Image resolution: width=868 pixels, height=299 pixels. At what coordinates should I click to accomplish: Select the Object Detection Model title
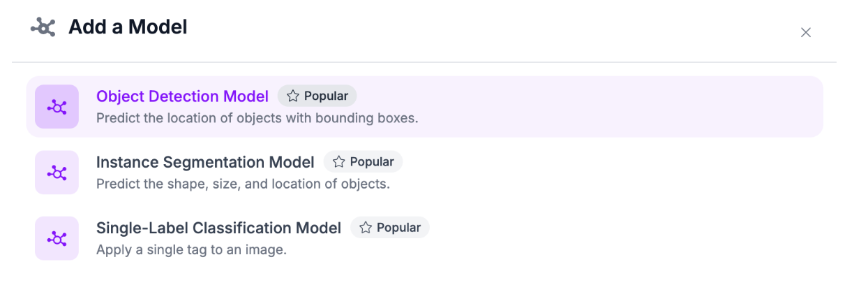click(182, 96)
